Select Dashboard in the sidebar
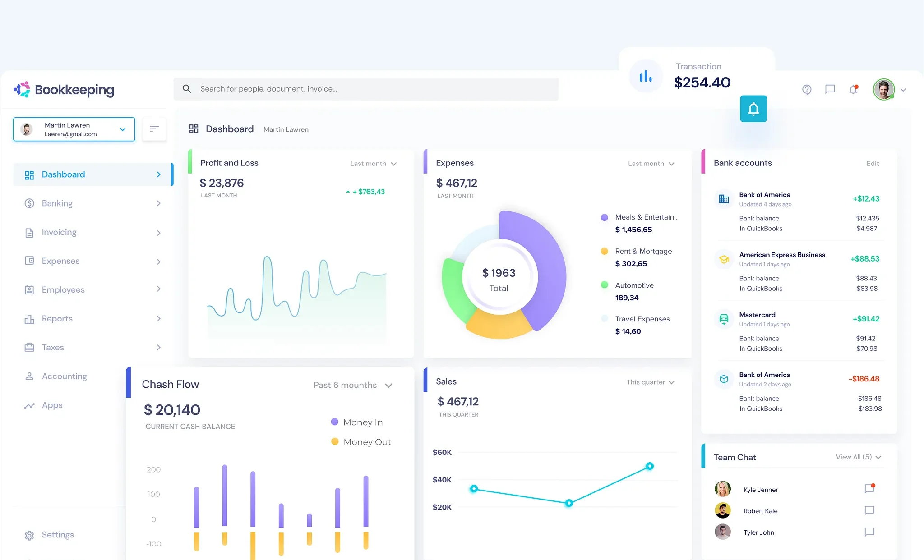 point(93,174)
